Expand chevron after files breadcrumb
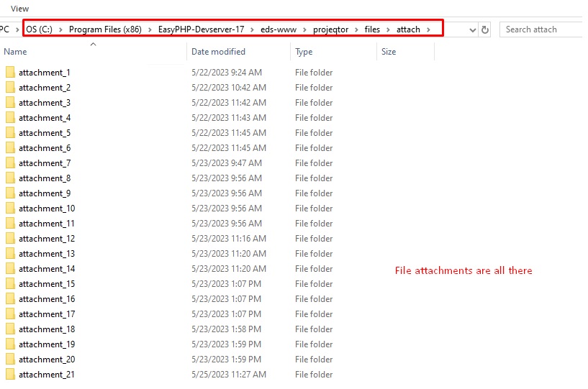The image size is (588, 389). [x=388, y=29]
